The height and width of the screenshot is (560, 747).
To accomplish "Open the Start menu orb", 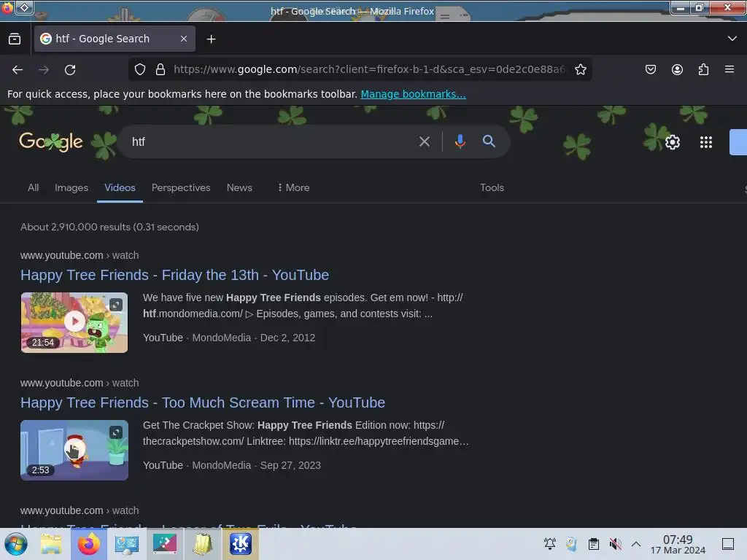I will click(16, 544).
